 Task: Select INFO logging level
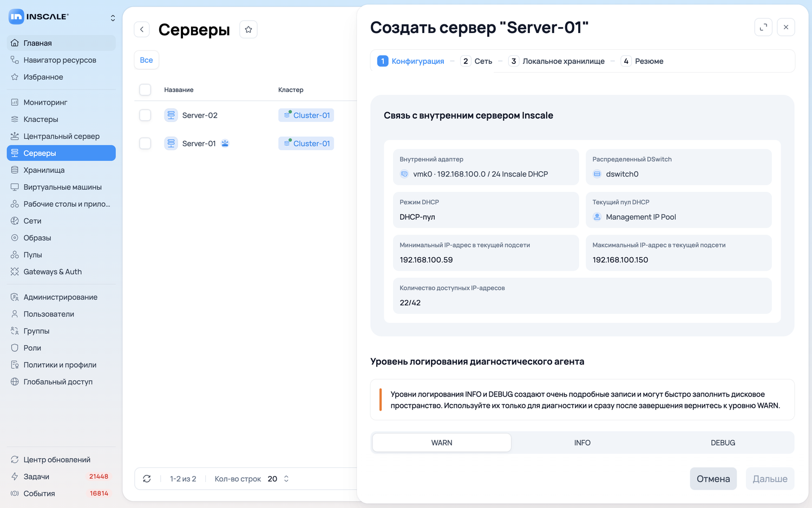[x=582, y=442]
